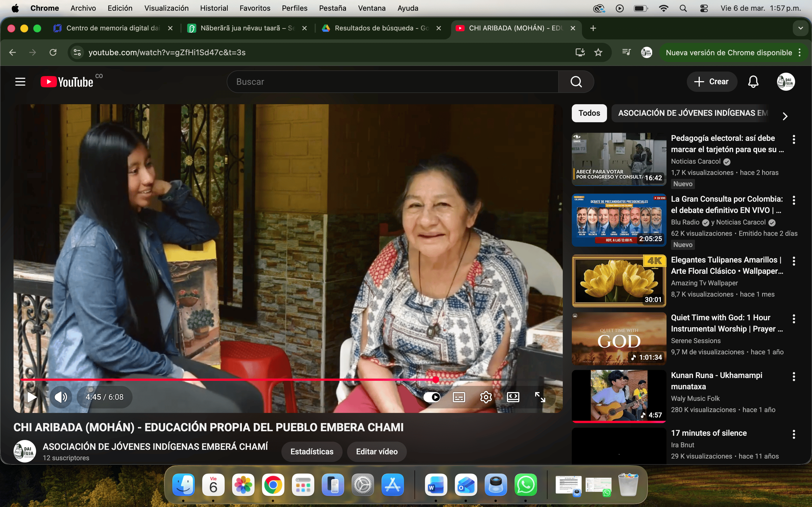The height and width of the screenshot is (507, 812).
Task: Expand the Chrome tab search dropdown arrow
Action: 801,28
